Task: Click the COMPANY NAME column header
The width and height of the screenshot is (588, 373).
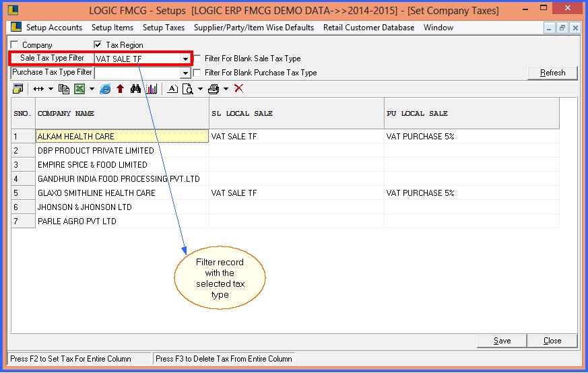Action: [123, 113]
